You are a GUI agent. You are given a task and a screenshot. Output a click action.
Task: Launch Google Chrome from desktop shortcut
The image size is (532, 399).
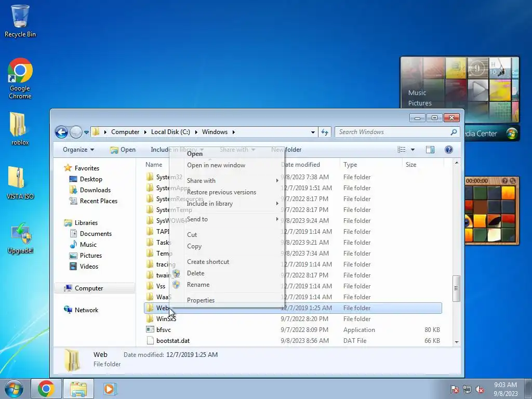[x=20, y=79]
